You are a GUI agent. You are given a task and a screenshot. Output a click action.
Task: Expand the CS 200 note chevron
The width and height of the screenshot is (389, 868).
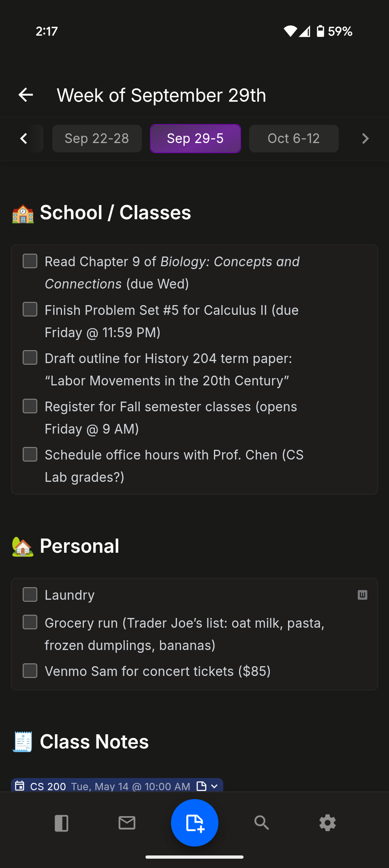click(x=214, y=786)
